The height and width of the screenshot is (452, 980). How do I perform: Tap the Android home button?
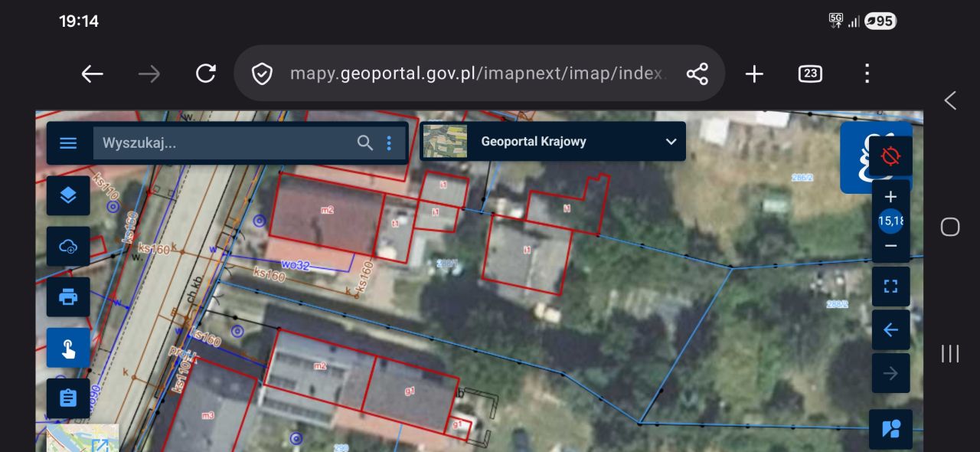950,227
